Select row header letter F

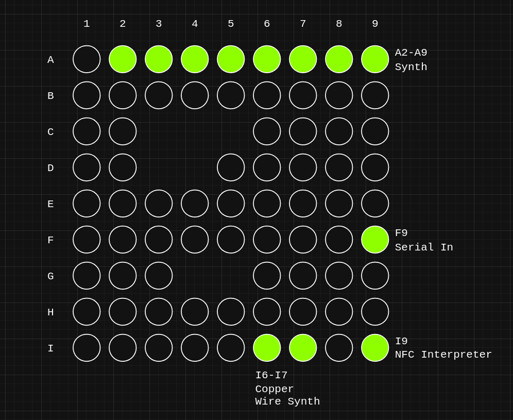[50, 240]
